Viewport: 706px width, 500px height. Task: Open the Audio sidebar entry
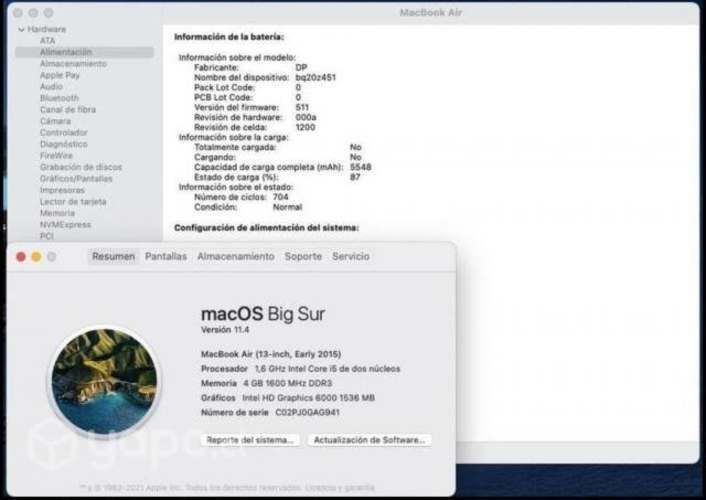(51, 86)
